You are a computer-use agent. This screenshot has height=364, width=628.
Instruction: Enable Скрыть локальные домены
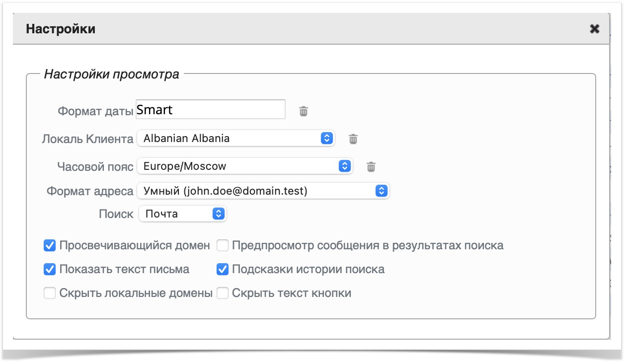coord(49,293)
